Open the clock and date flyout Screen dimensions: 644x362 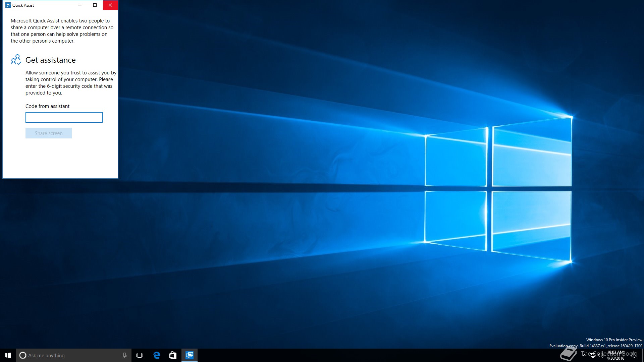coord(616,355)
